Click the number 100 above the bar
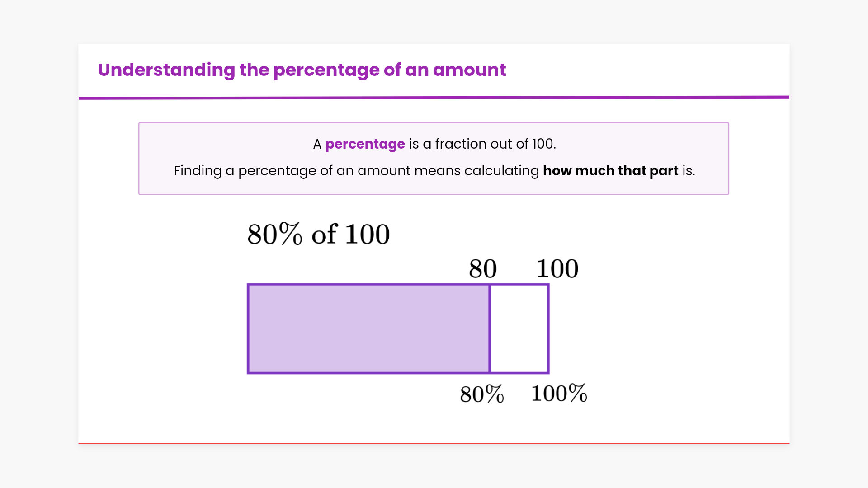868x488 pixels. tap(557, 269)
